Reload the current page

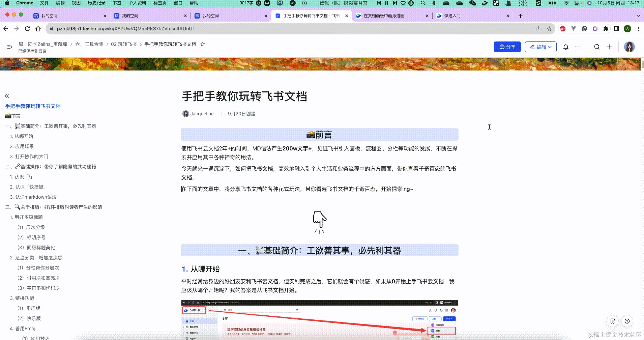(27, 29)
